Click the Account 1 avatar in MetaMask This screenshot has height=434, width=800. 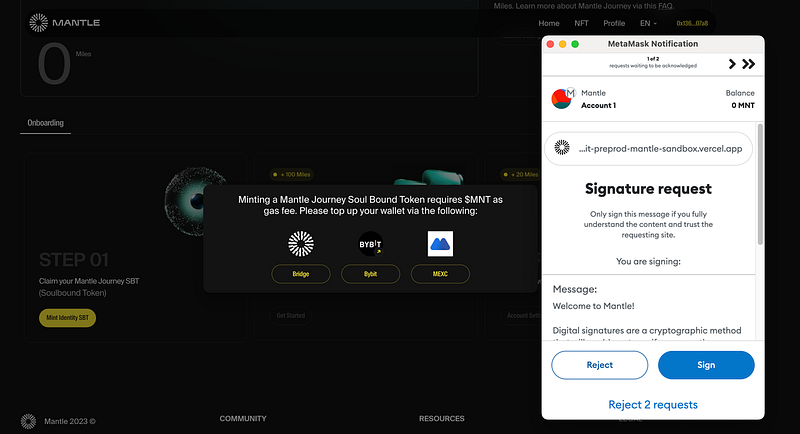tap(561, 99)
